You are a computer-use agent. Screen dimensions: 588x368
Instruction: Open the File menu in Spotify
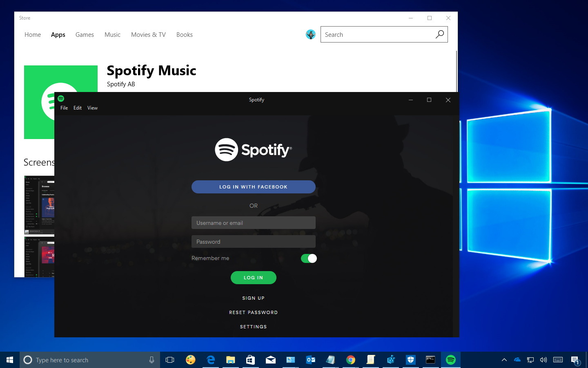[64, 108]
